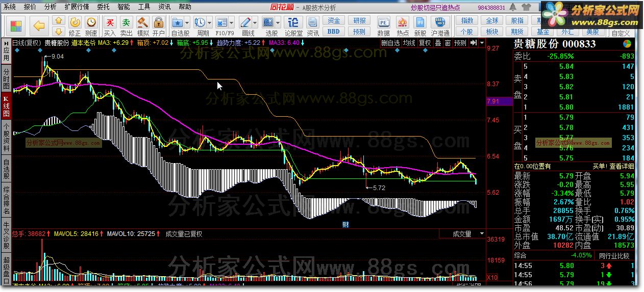Expand the 自选股 dropdown arrow
The width and height of the screenshot is (644, 292).
187,23
